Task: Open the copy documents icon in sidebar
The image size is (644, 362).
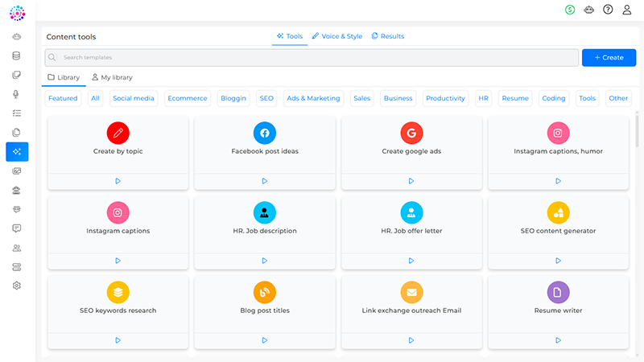Action: (16, 132)
